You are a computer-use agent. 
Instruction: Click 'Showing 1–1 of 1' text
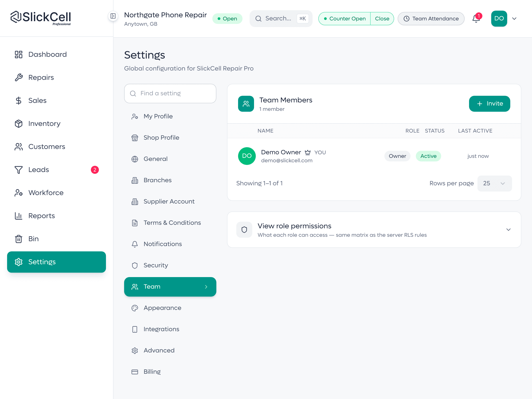point(259,183)
